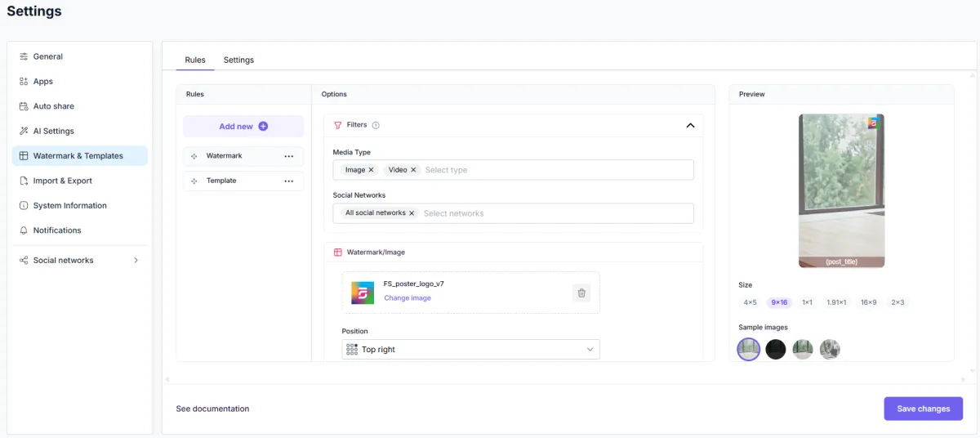This screenshot has height=438, width=980.
Task: Remove the Image media type tag
Action: coord(371,170)
